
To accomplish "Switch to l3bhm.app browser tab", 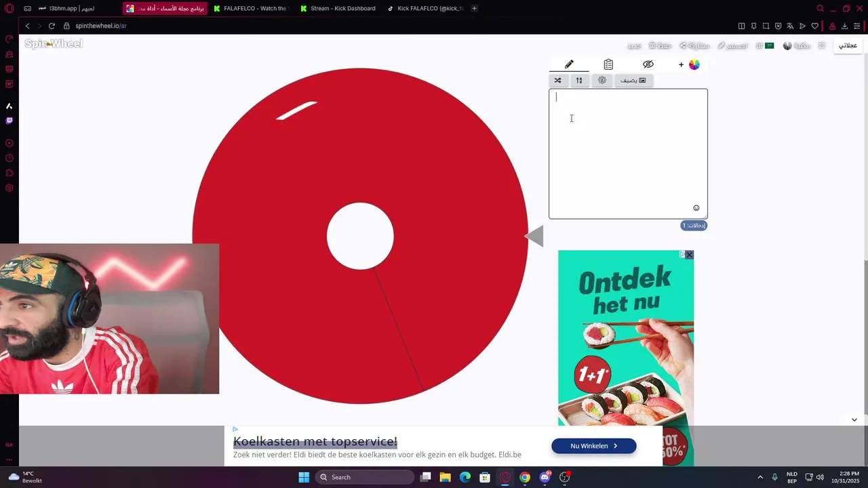I will click(x=66, y=8).
